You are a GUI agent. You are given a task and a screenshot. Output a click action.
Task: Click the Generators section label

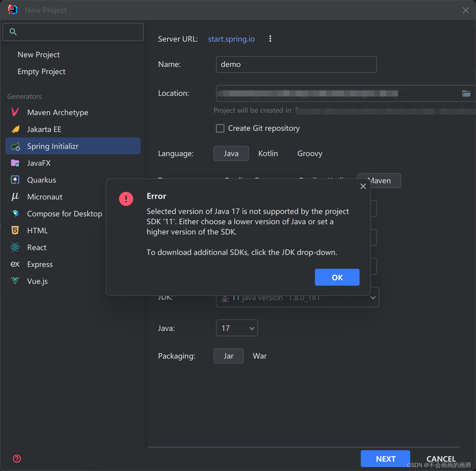pyautogui.click(x=24, y=96)
